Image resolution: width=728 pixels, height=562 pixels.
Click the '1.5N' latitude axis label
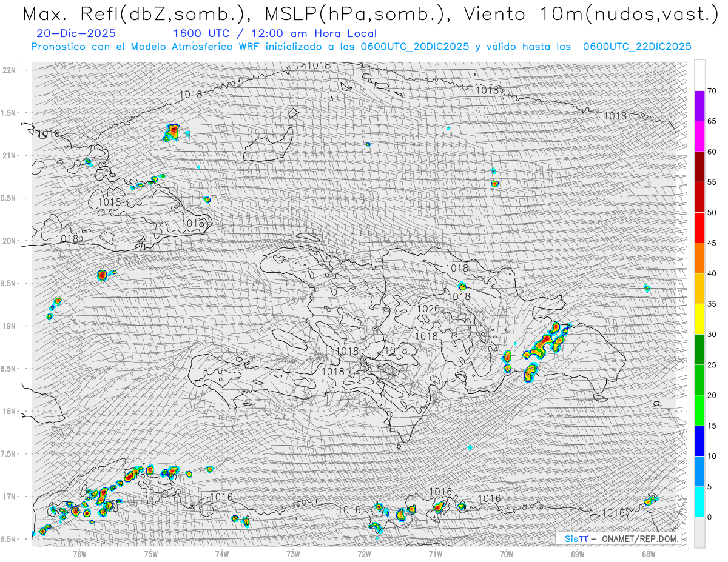coord(9,113)
